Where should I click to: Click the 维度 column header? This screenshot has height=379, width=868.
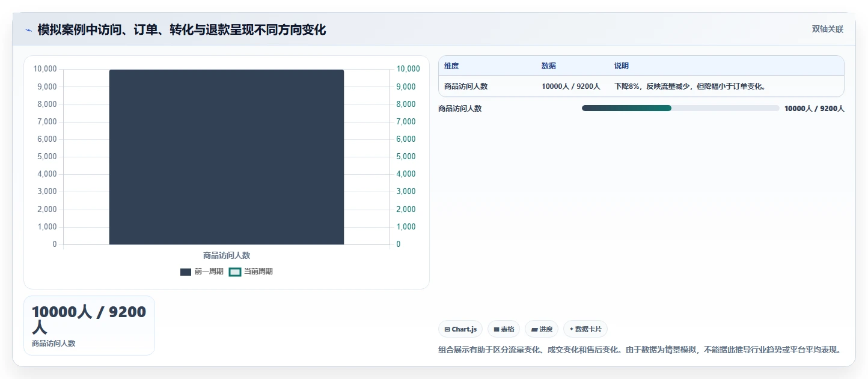tap(451, 66)
